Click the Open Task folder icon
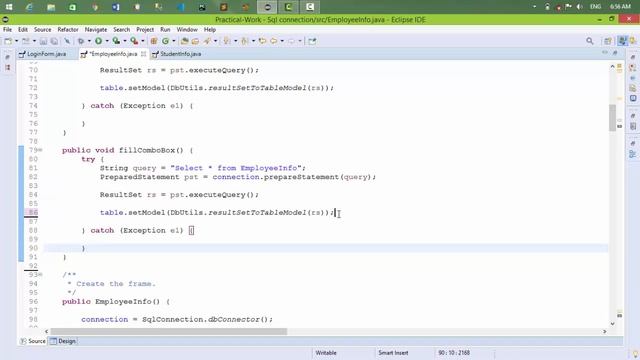This screenshot has height=360, width=640. 195,41
